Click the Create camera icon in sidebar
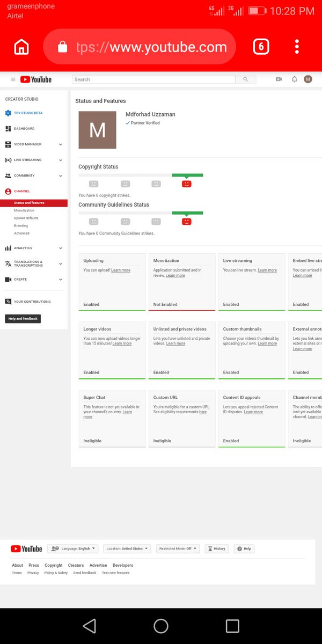Viewport: 322px width, 644px height. pyautogui.click(x=8, y=279)
